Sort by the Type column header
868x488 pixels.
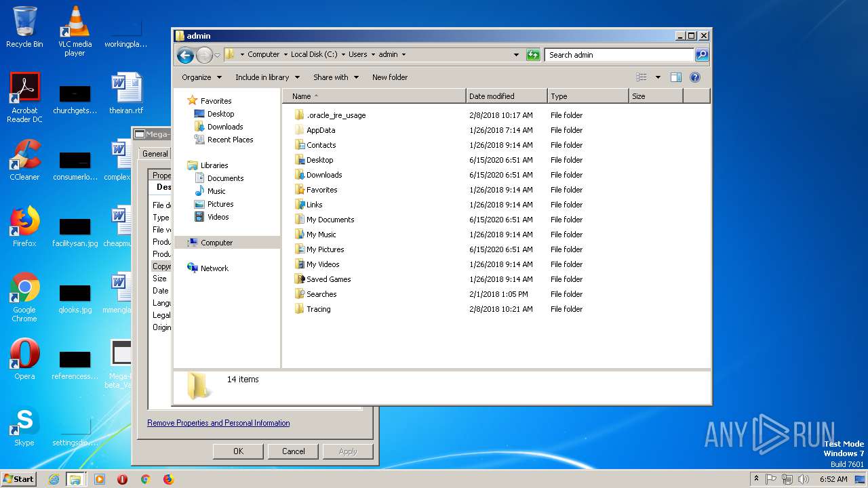588,96
